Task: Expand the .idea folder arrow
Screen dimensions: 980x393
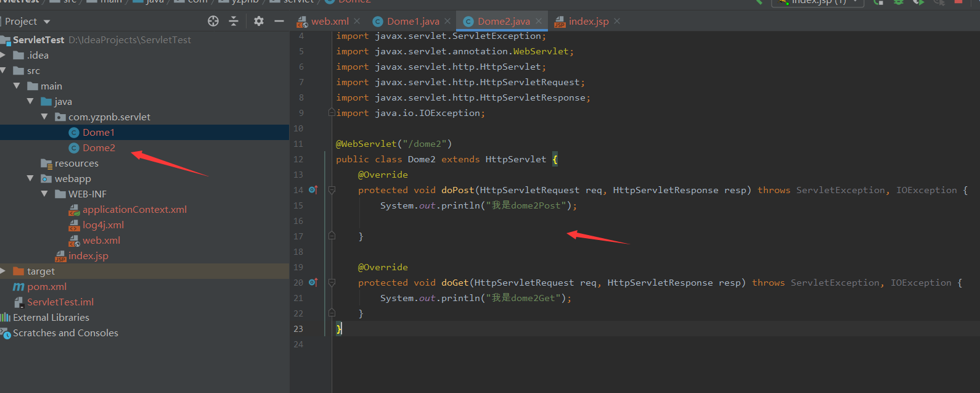Action: pos(3,55)
